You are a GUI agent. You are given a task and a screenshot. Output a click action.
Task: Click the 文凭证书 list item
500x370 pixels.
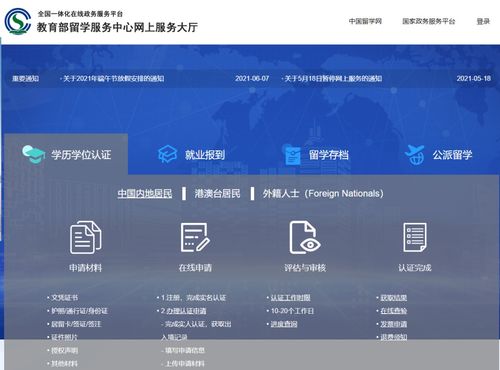[64, 298]
